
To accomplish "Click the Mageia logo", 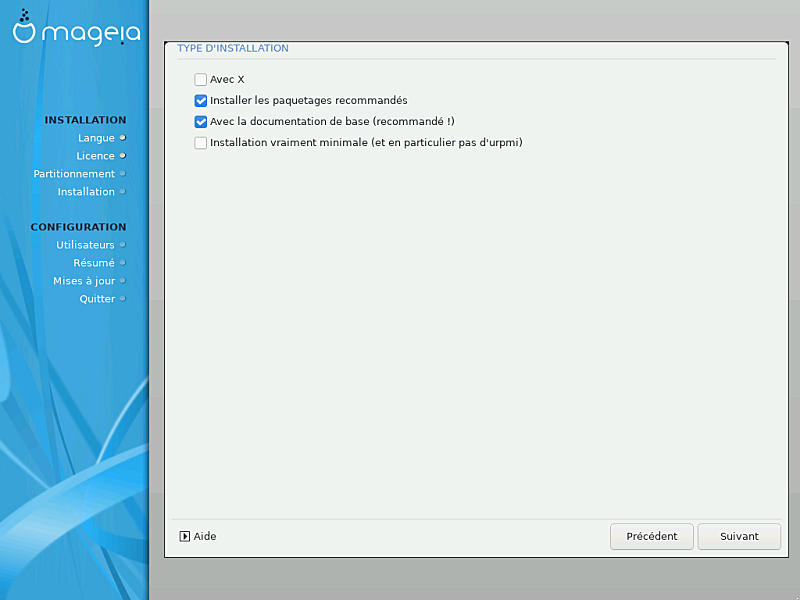I will [76, 30].
